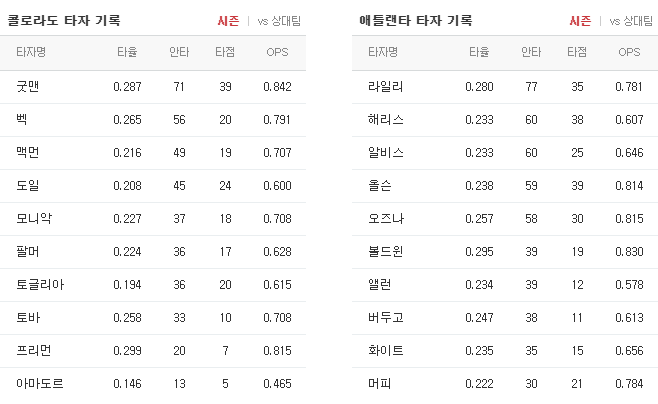Select batter 오즈나
Screen dimensions: 658x404
[386, 219]
